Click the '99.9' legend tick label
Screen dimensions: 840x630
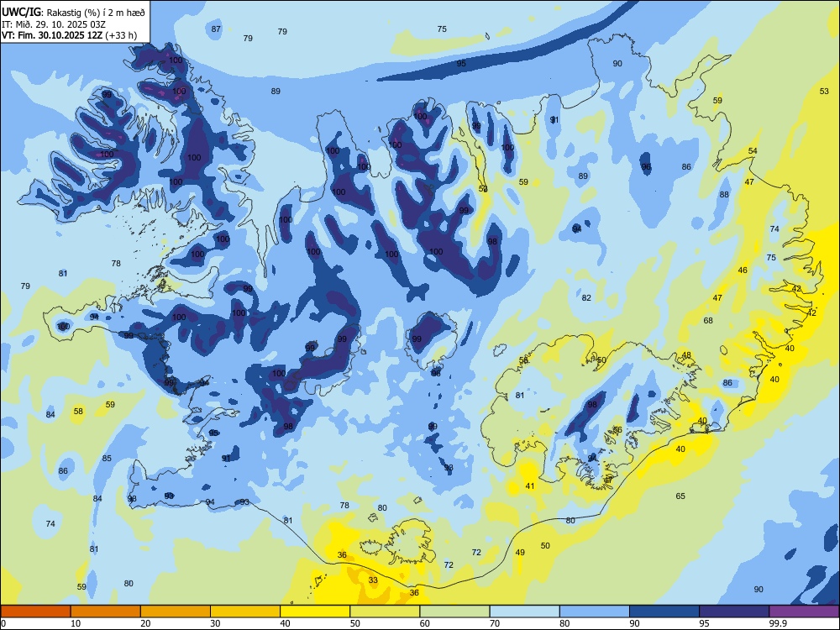778,623
